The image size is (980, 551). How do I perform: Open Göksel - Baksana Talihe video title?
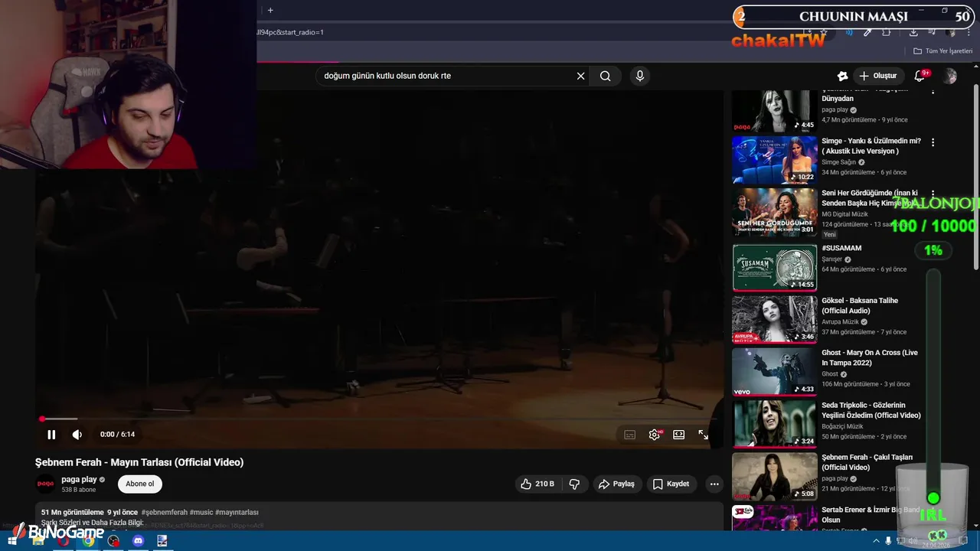coord(860,305)
